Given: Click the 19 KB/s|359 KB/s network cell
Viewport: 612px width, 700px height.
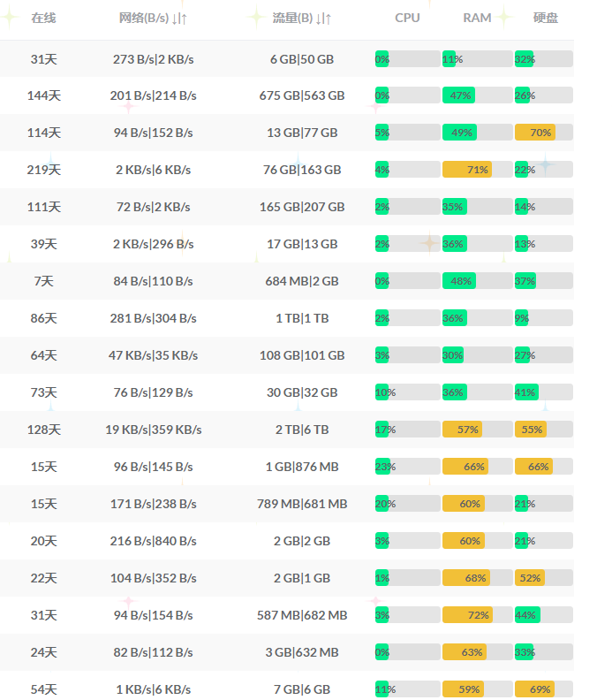Looking at the screenshot, I should click(x=153, y=430).
